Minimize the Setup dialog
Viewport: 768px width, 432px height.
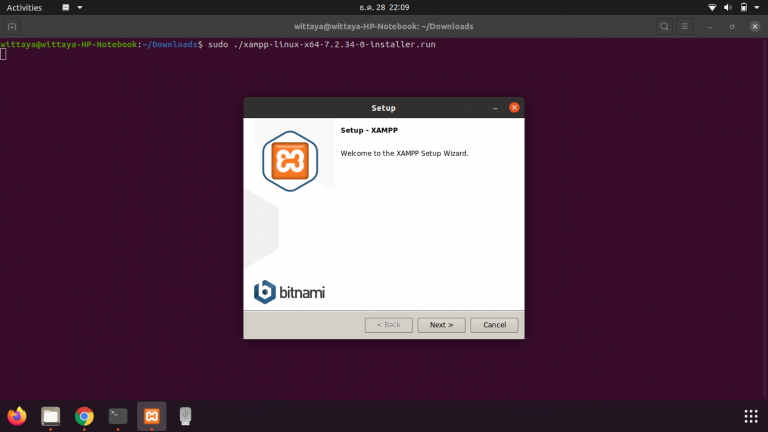point(495,108)
